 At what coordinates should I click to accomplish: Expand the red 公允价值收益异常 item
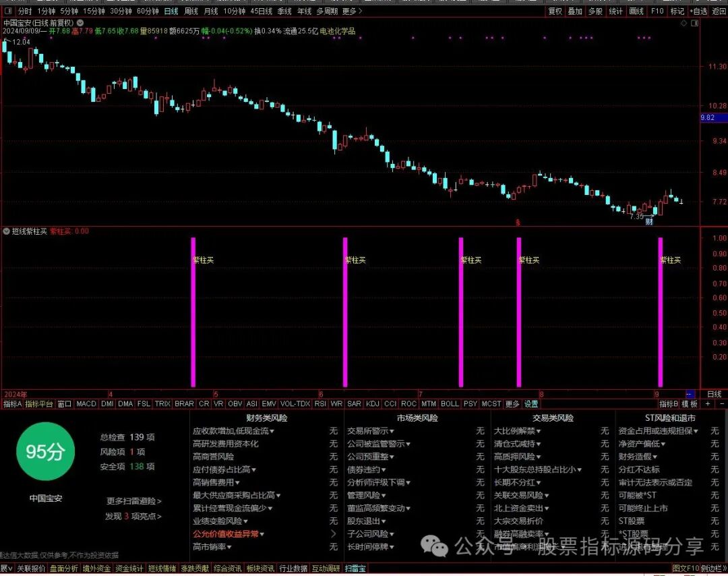229,534
